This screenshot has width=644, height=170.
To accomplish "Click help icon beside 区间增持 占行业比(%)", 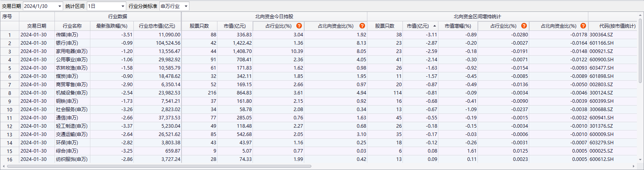I will pos(524,26).
